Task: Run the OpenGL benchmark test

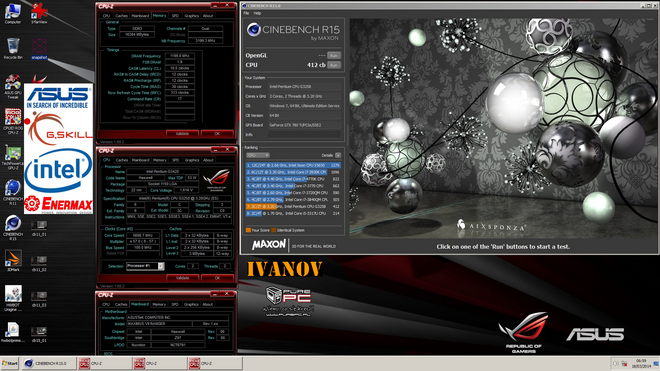Action: [334, 55]
